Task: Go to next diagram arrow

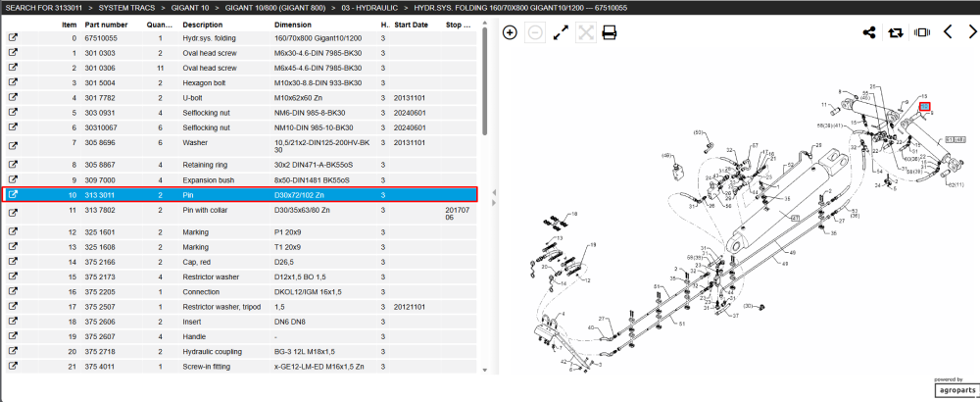Action: (972, 32)
